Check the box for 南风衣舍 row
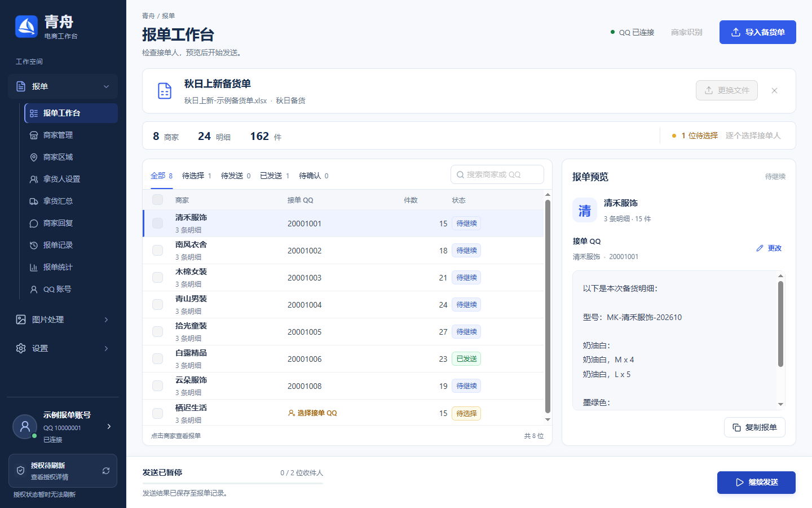 (x=158, y=251)
